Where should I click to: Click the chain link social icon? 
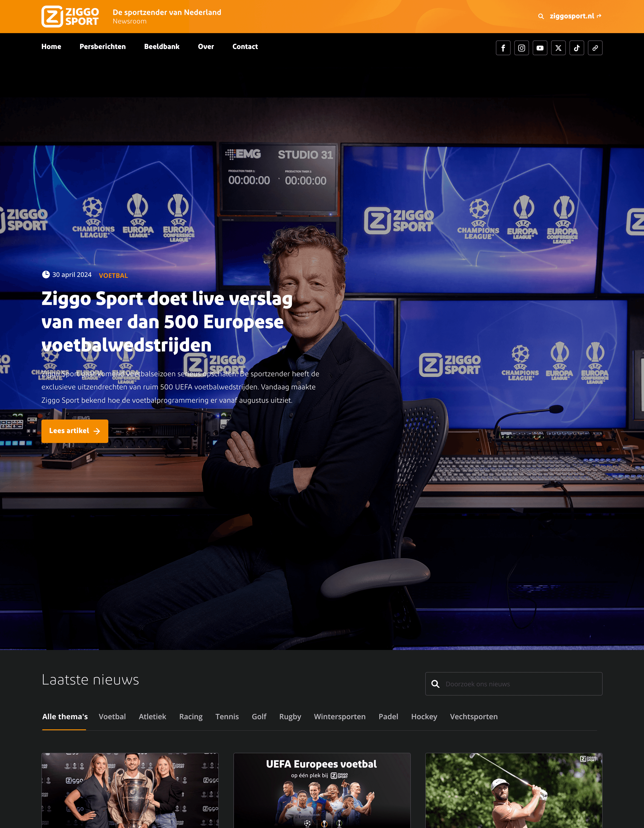click(x=595, y=48)
